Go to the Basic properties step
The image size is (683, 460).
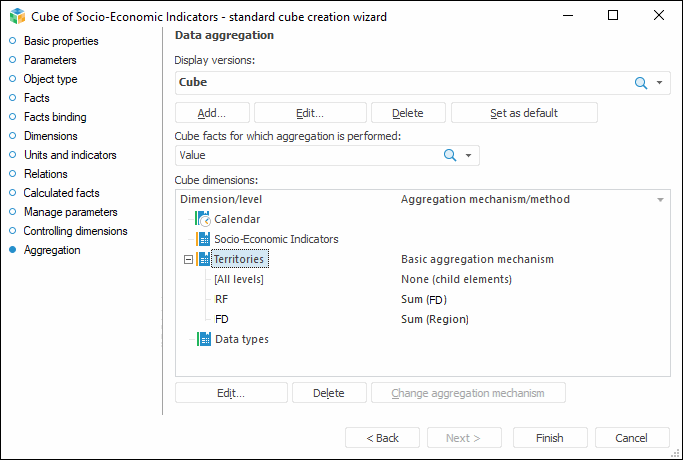point(61,41)
